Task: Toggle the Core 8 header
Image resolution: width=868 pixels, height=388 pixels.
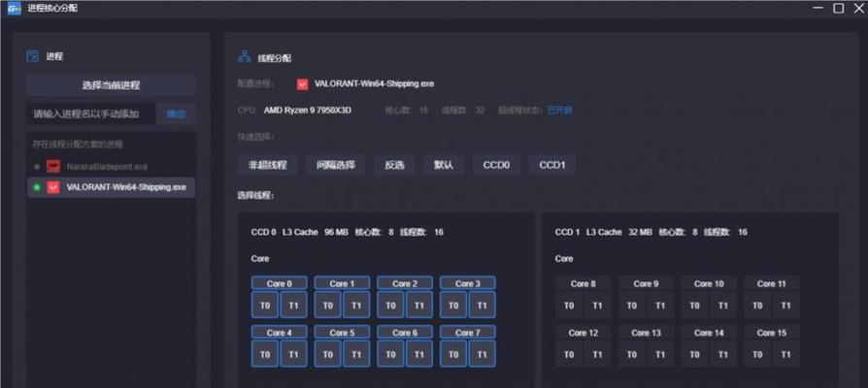Action: pos(584,283)
